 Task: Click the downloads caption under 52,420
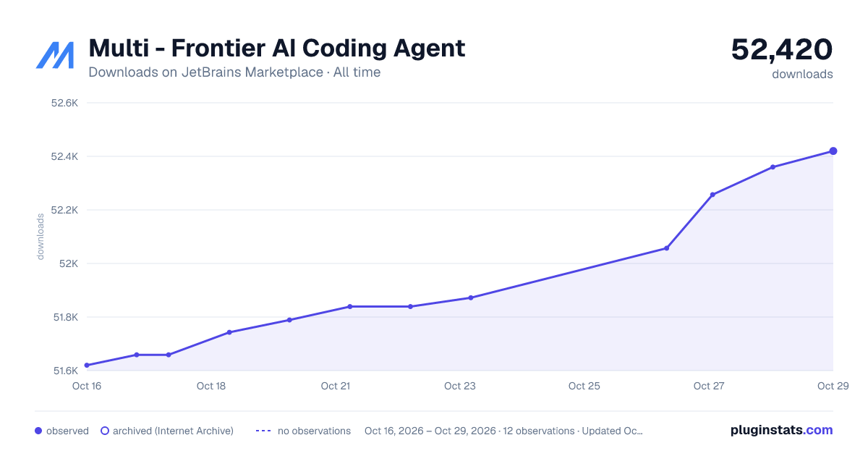click(802, 74)
